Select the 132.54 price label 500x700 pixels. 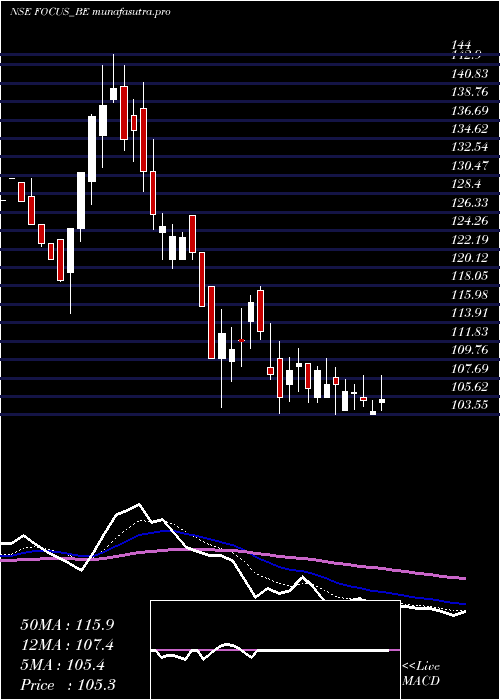pyautogui.click(x=470, y=147)
